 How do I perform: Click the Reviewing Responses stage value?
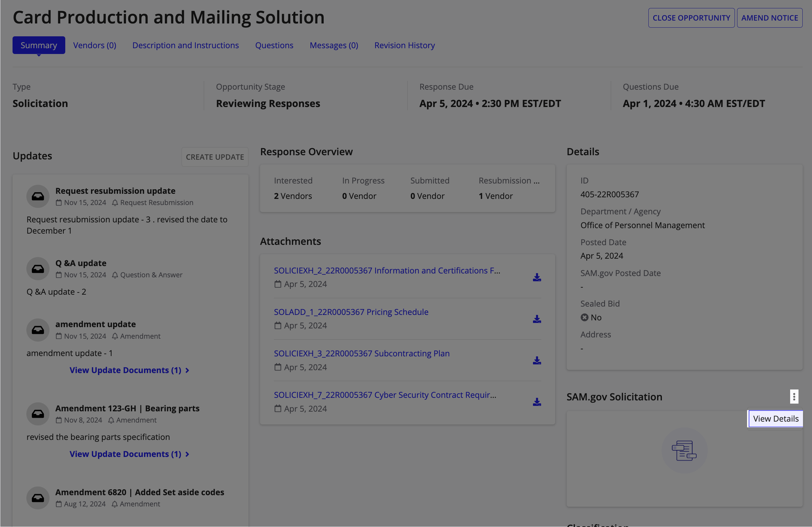(x=268, y=103)
